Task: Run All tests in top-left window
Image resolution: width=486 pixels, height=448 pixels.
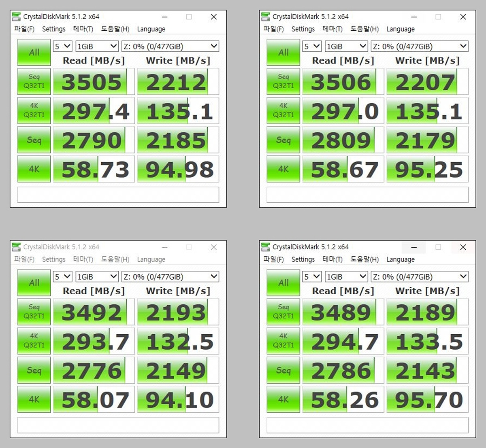Action: click(34, 53)
